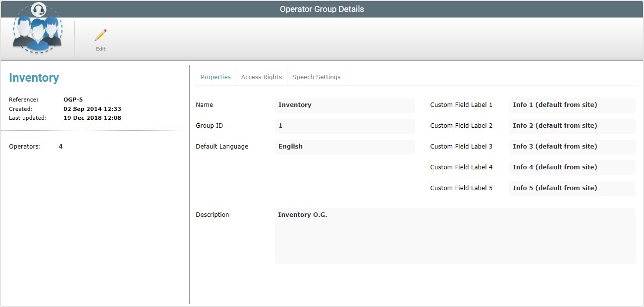Select the Properties tab
644x307 pixels.
tap(215, 77)
